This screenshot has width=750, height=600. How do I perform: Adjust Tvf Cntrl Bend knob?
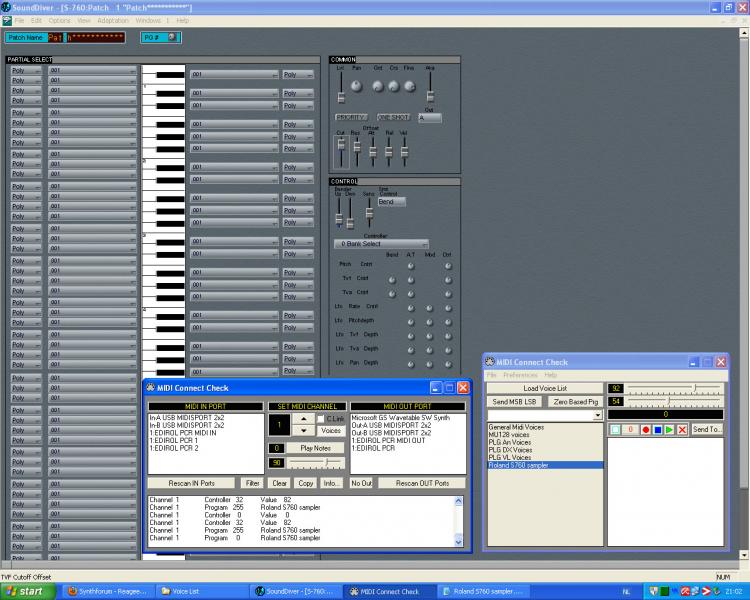click(x=392, y=280)
